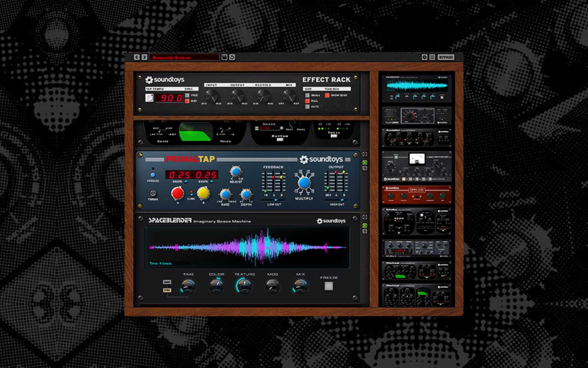The height and width of the screenshot is (368, 588).
Task: Click the SpaceBlender waveform display
Action: point(247,247)
